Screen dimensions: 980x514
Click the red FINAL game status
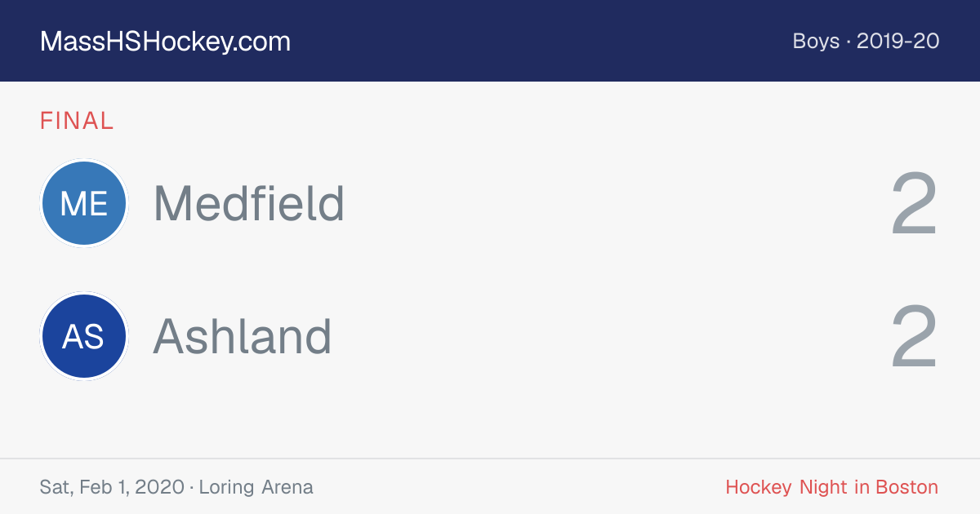tap(77, 121)
